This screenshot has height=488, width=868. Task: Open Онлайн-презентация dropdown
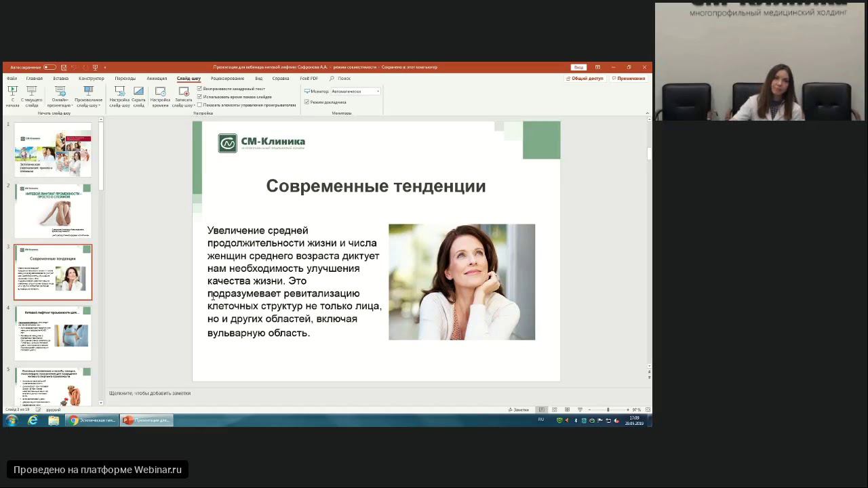60,96
